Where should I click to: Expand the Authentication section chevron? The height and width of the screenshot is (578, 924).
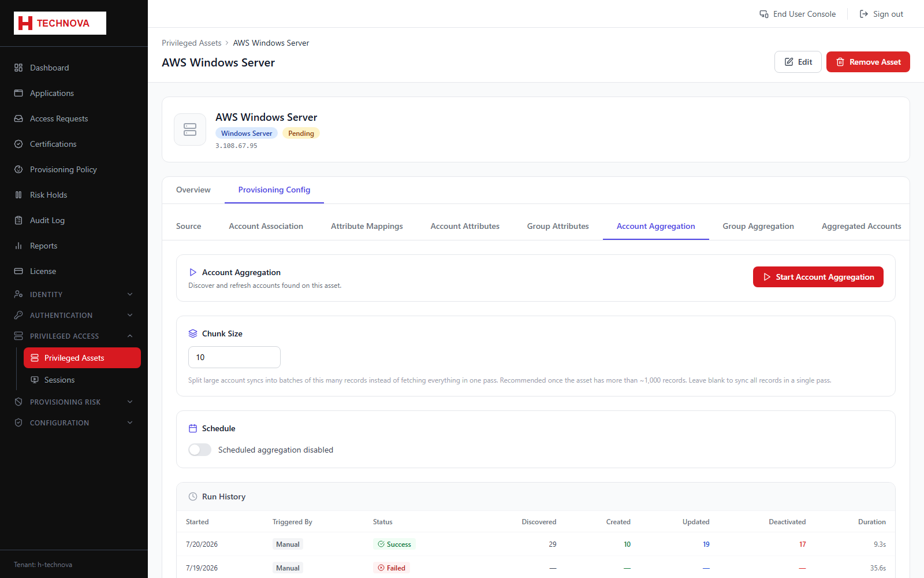click(x=130, y=315)
